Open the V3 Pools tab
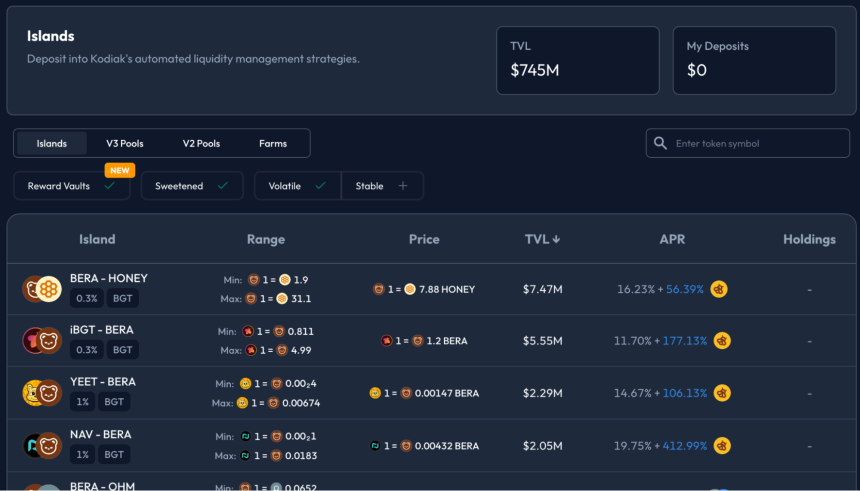860x491 pixels. [125, 143]
